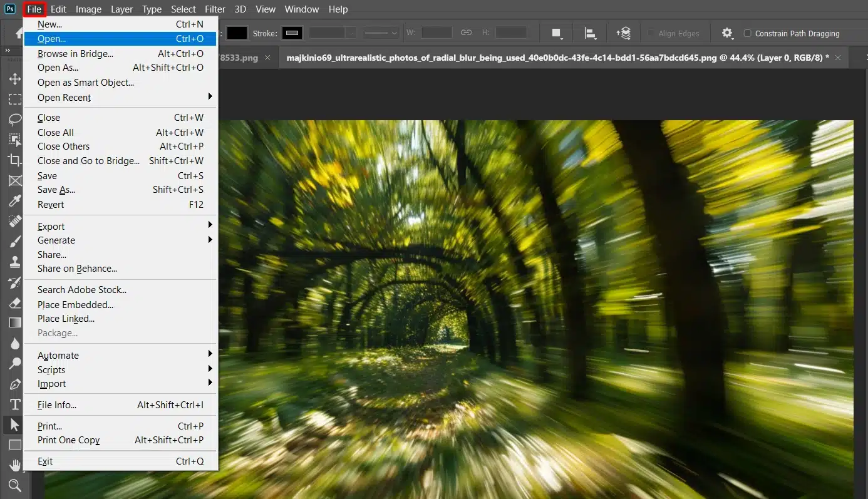Select the Rectangle shape tool
The width and height of the screenshot is (868, 499).
coord(14,445)
